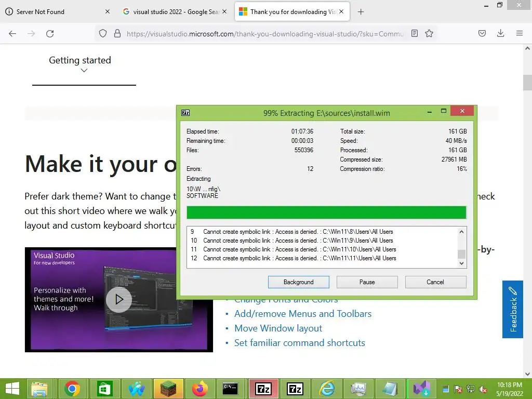This screenshot has height=399, width=532.
Task: Reload the page with the refresh icon
Action: (x=50, y=33)
